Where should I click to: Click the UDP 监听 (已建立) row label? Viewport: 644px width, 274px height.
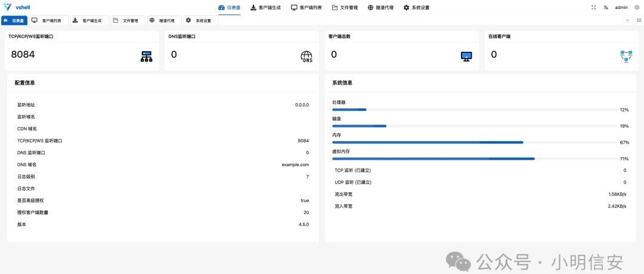[x=353, y=182]
